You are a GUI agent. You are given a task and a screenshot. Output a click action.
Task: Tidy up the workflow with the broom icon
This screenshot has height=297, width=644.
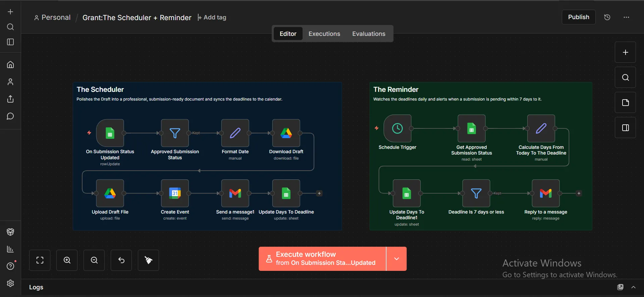[149, 260]
